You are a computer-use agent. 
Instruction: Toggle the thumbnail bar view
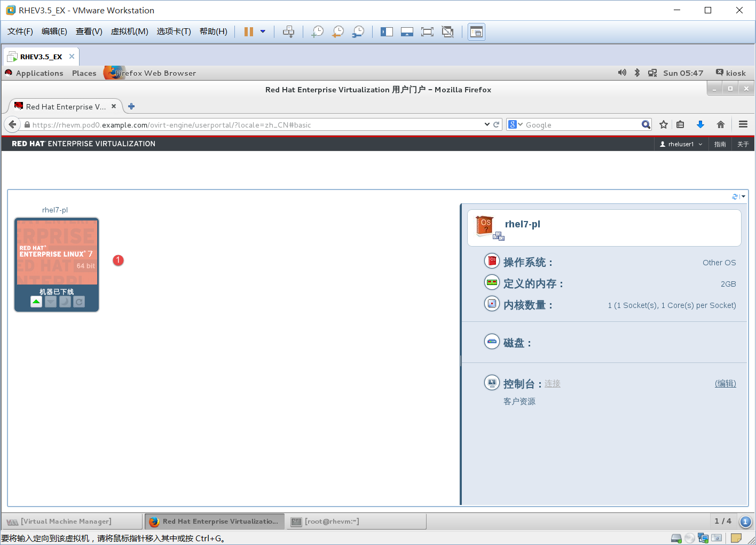(x=407, y=31)
